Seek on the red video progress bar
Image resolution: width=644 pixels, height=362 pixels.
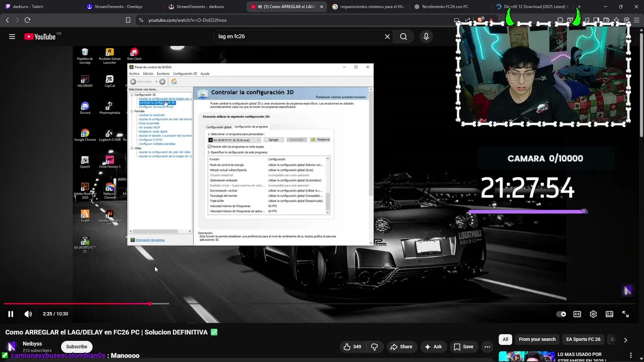pyautogui.click(x=77, y=304)
